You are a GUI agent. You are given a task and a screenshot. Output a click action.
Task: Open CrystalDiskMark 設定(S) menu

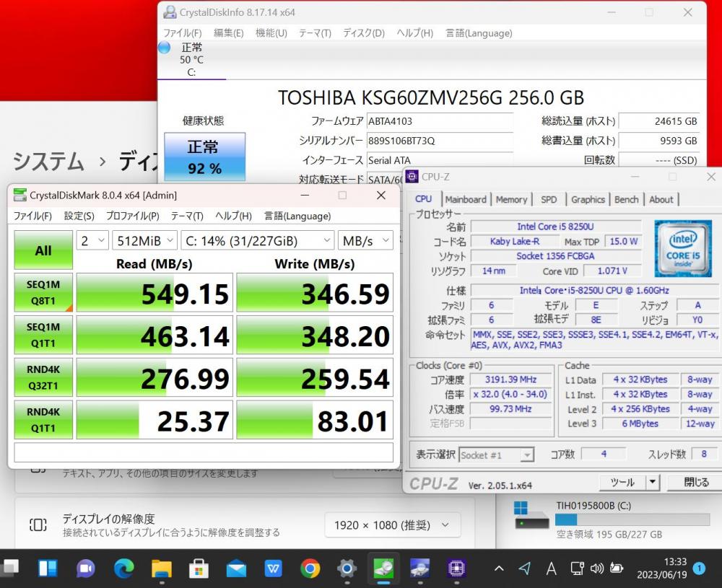(79, 216)
